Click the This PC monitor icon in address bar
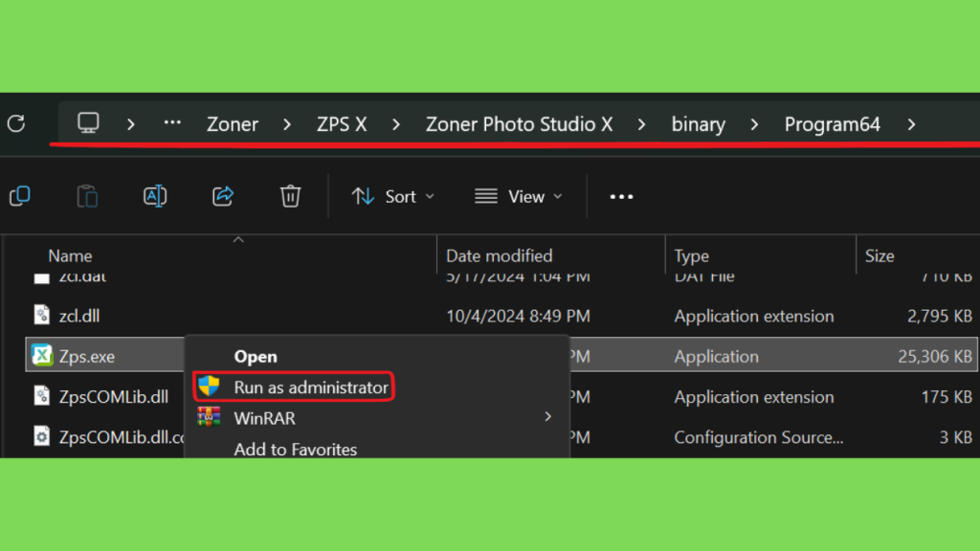980x551 pixels. pos(88,123)
